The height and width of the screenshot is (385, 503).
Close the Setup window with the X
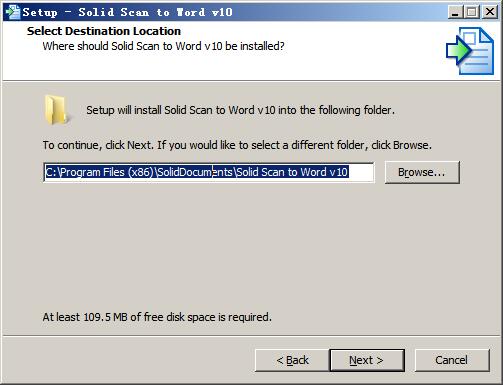pyautogui.click(x=490, y=12)
